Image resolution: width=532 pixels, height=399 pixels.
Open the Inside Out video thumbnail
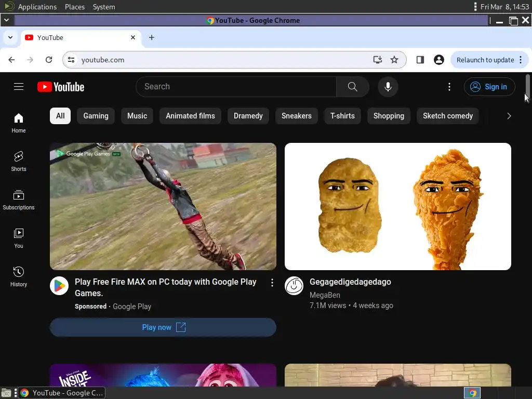pos(163,375)
